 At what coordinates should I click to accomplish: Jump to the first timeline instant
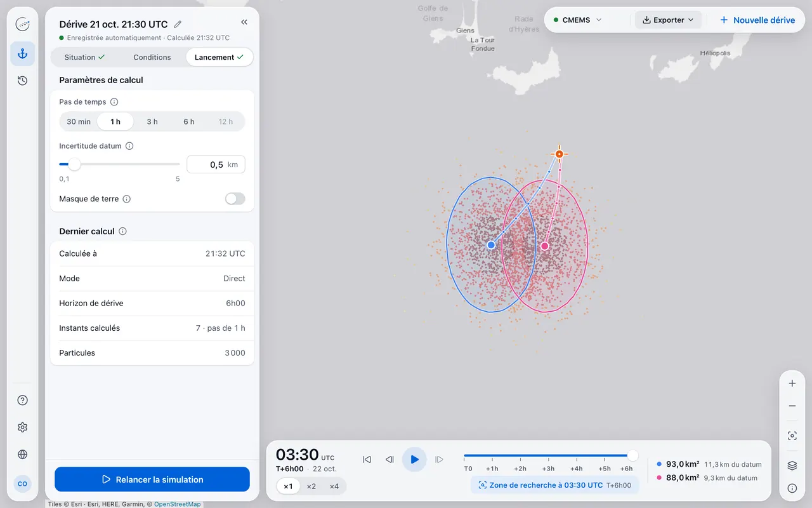coord(367,459)
